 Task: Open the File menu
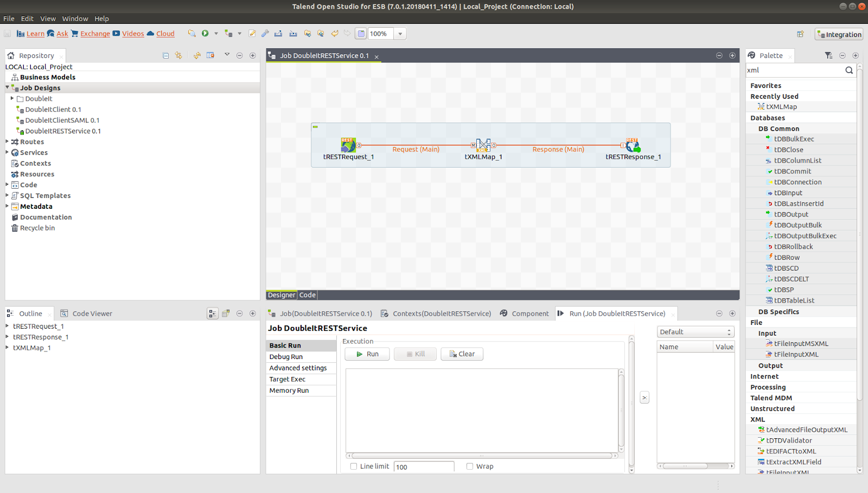(x=9, y=18)
